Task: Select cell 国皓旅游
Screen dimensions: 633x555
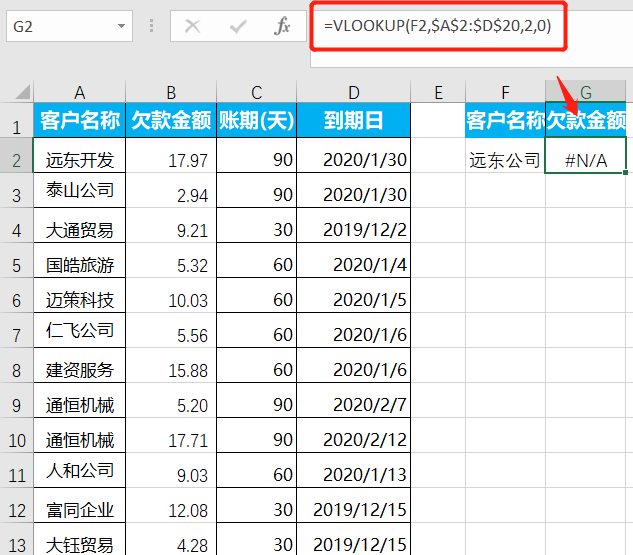Action: (x=80, y=260)
